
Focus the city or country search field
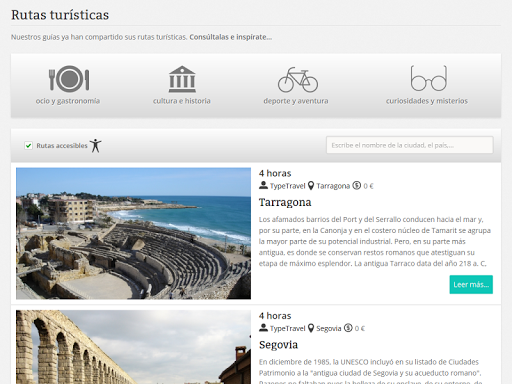click(409, 145)
